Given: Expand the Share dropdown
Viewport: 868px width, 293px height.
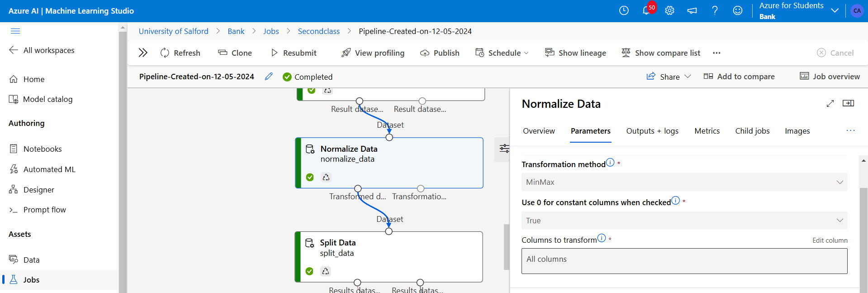Looking at the screenshot, I should coord(669,77).
